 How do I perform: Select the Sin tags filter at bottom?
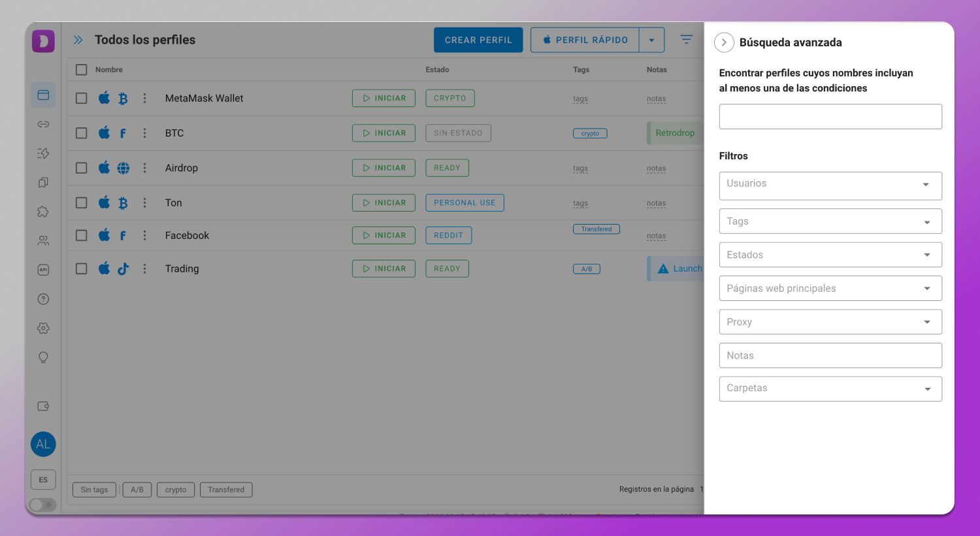tap(94, 490)
